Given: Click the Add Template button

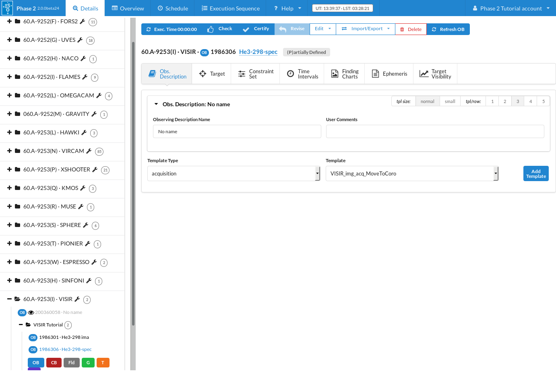Looking at the screenshot, I should (535, 173).
